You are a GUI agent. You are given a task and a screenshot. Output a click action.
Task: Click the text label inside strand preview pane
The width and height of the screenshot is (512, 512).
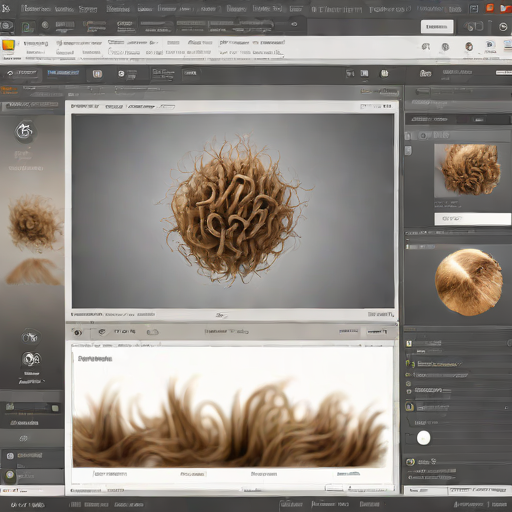(95, 359)
